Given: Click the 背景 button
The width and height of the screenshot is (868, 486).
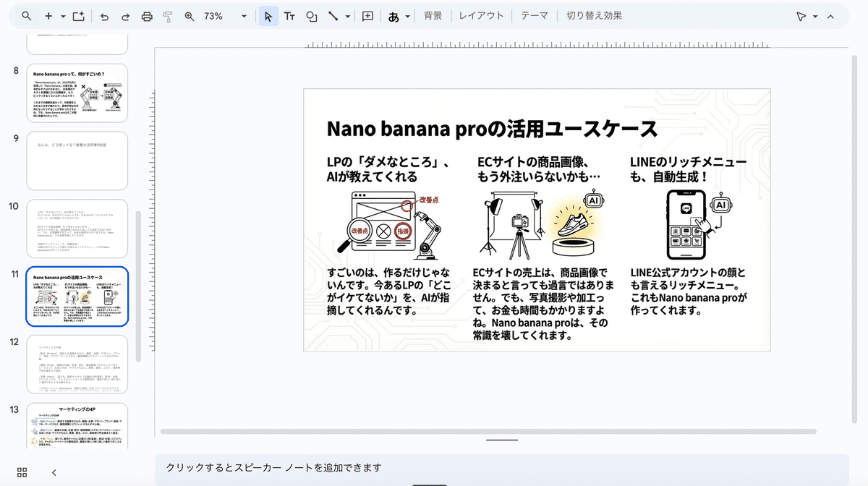Looking at the screenshot, I should coord(433,16).
